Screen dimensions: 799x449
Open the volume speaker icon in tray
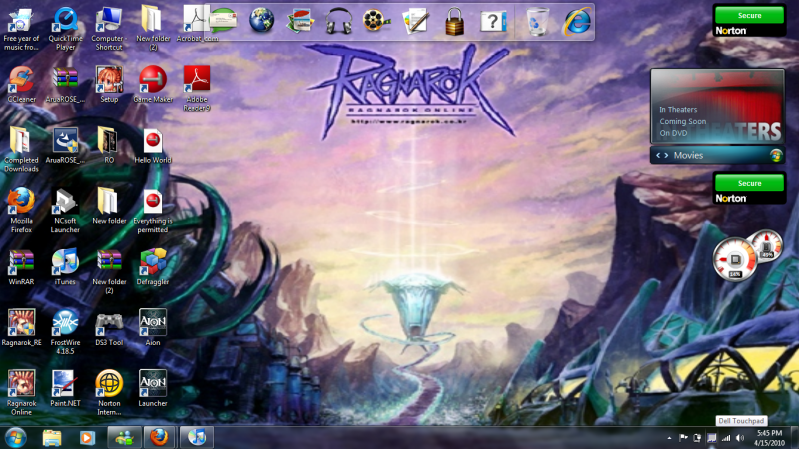tap(740, 438)
